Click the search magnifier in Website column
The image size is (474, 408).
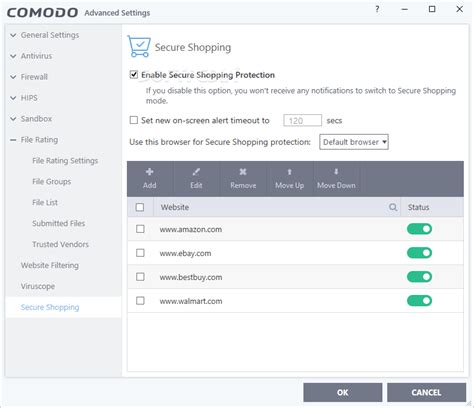click(x=393, y=207)
